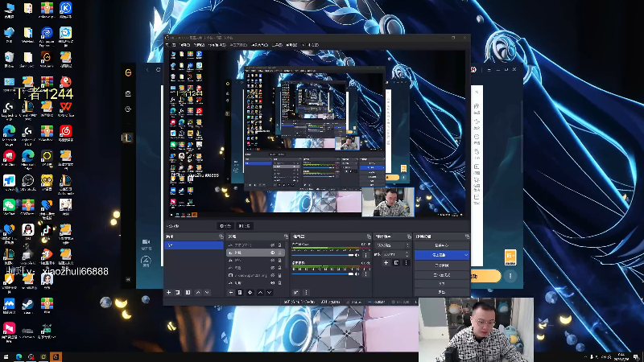Open transition properties three-dot icon
Image resolution: width=644 pixels, height=362 pixels.
pyautogui.click(x=406, y=262)
